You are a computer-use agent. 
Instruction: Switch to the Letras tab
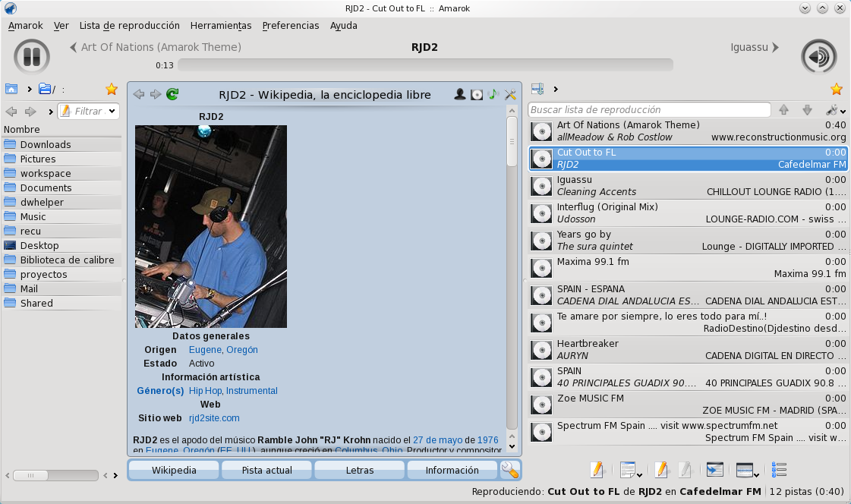coord(360,471)
